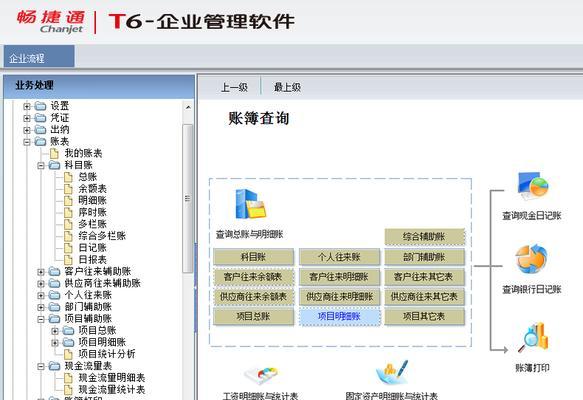Jump to top level with 最上级
Viewport: 583px width, 400px height.
(x=287, y=87)
